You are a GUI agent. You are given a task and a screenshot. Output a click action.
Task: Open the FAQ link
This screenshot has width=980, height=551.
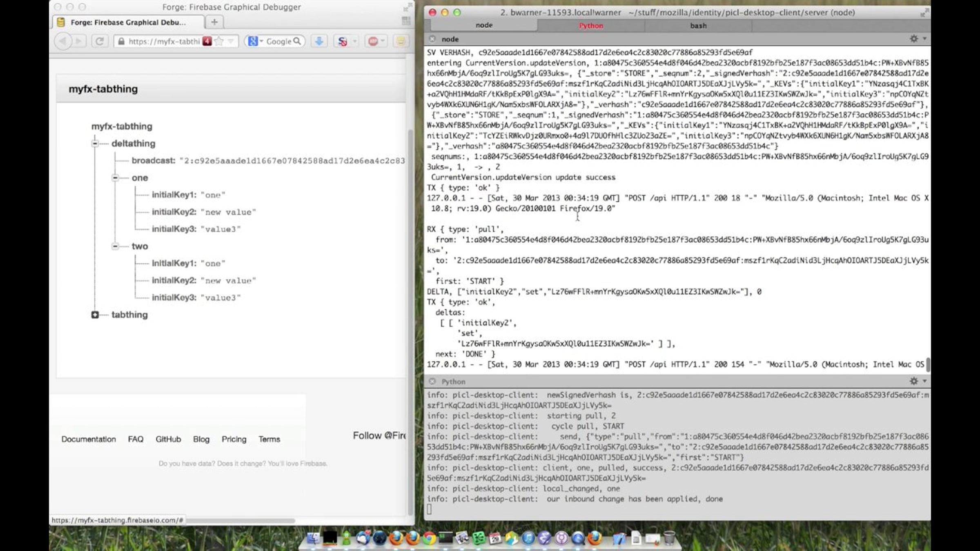(x=136, y=439)
